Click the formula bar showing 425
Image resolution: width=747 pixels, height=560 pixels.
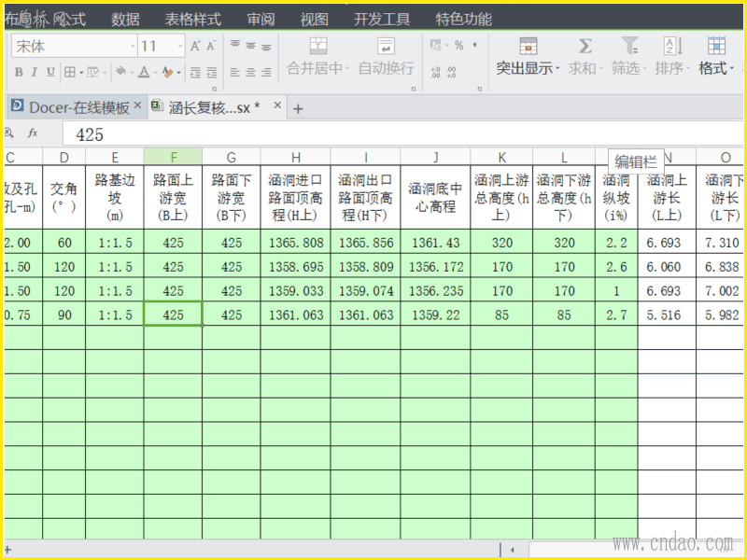[x=402, y=134]
